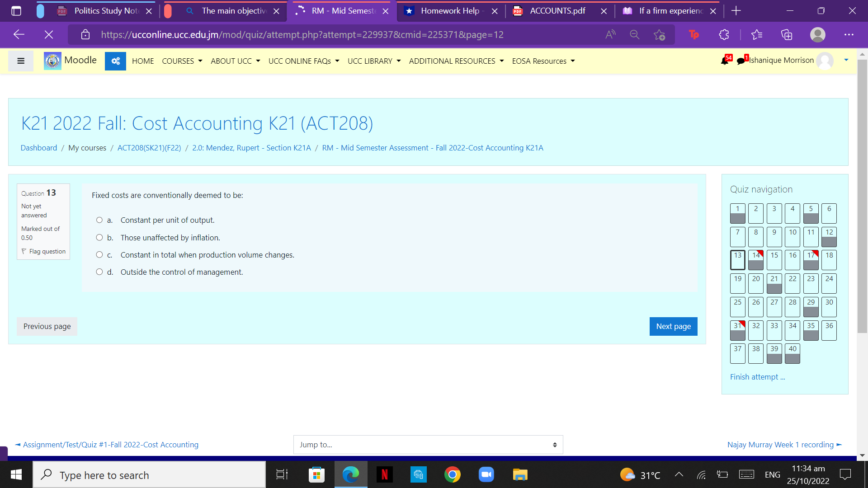Switch to the ACCOUNTS.pdf tab
The height and width of the screenshot is (488, 868).
(557, 11)
